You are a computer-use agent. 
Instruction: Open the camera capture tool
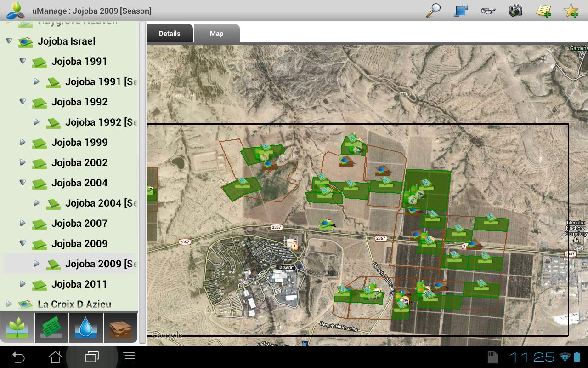coord(515,10)
